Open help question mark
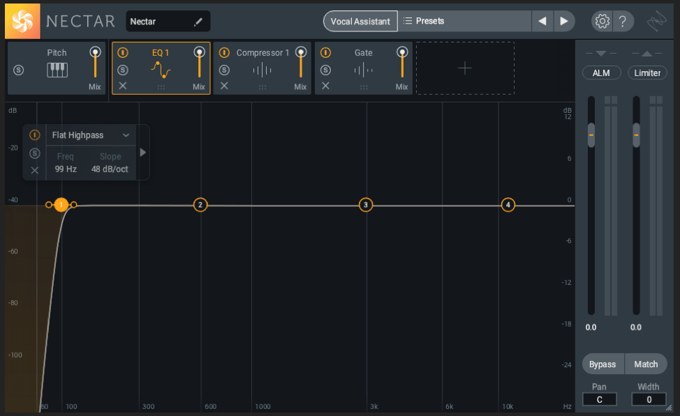This screenshot has height=416, width=680. tap(623, 21)
